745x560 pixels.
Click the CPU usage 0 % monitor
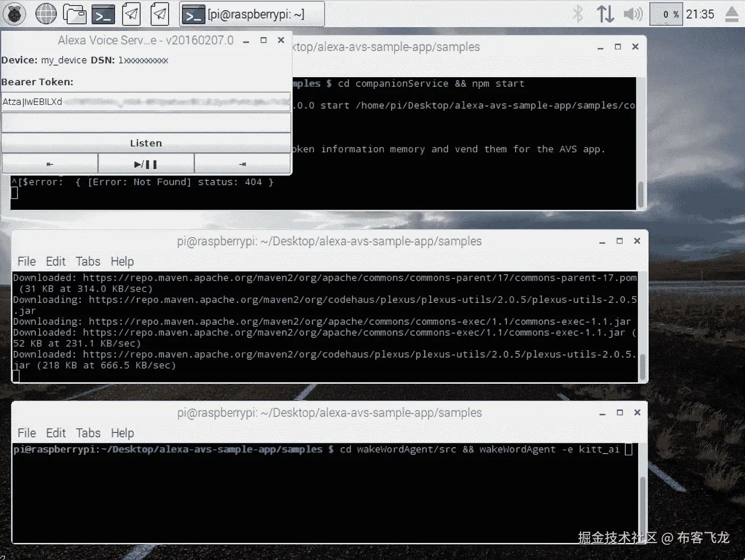pyautogui.click(x=666, y=14)
